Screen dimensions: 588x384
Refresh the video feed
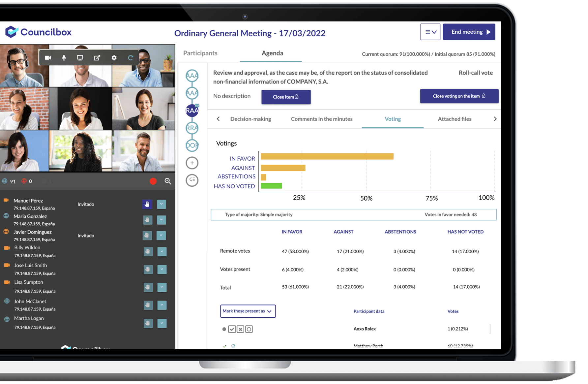click(x=131, y=58)
